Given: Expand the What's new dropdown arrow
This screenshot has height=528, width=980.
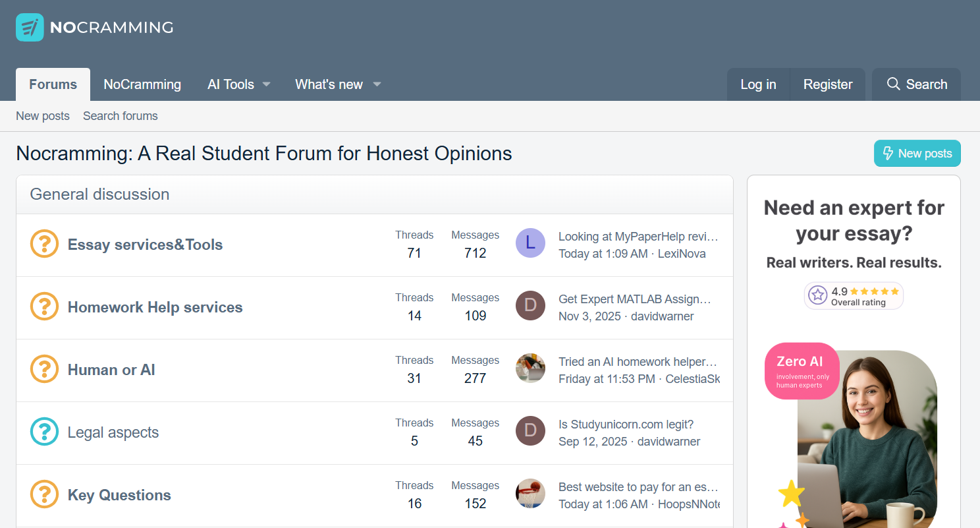Looking at the screenshot, I should pyautogui.click(x=377, y=84).
